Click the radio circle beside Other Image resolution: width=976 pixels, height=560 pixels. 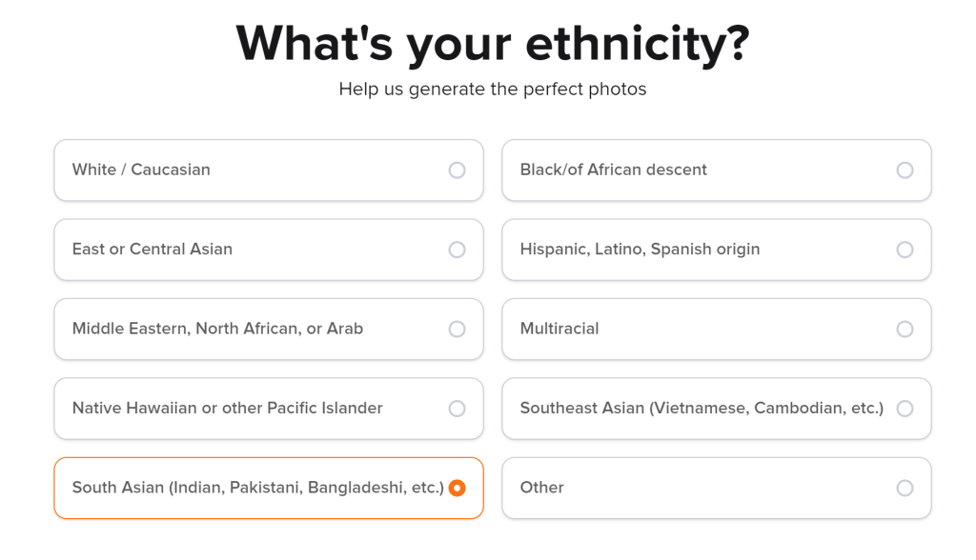click(904, 488)
